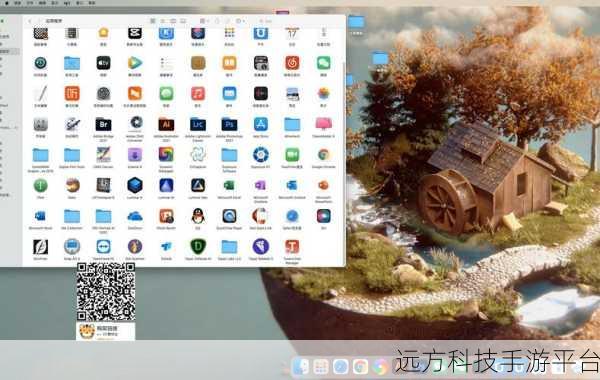Open Adobe Photoshop 2021 from Applications
This screenshot has height=380, width=600.
[229, 124]
